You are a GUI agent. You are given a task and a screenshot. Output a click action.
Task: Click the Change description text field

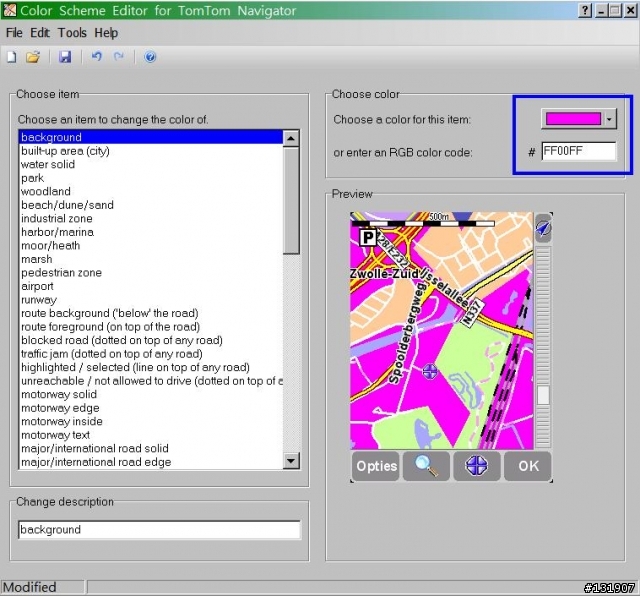pos(159,530)
